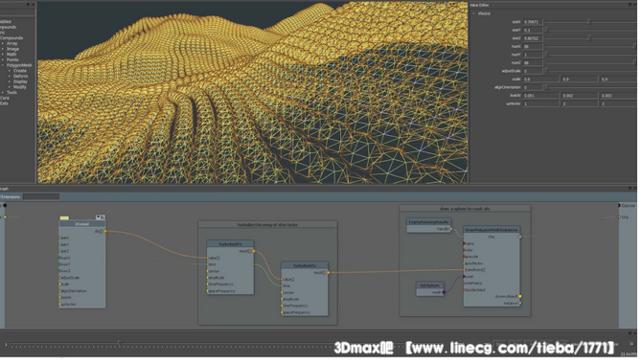The height and width of the screenshot is (364, 642).
Task: Expand the PolygonMesh tree item
Action: click(3, 66)
